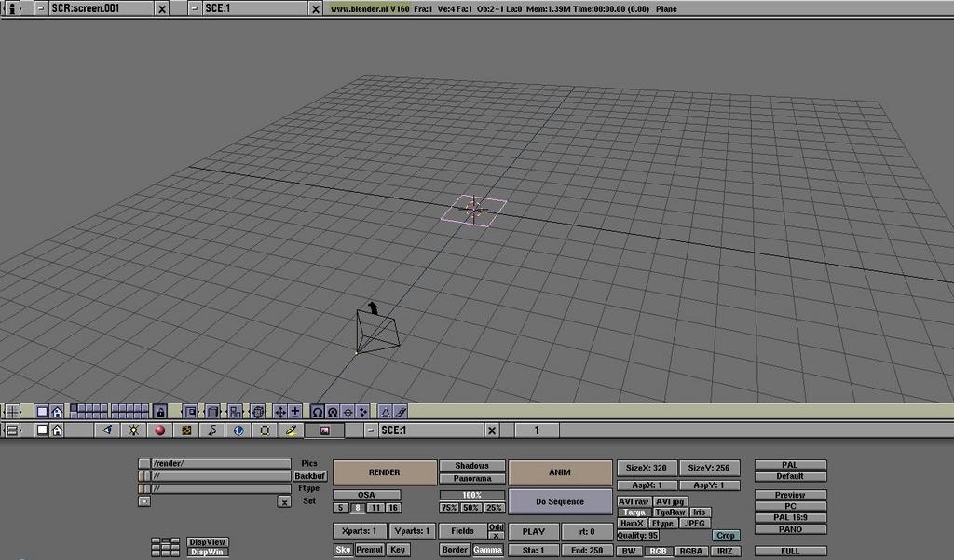Image resolution: width=954 pixels, height=560 pixels.
Task: Adjust the Quality: 95 slider
Action: pyautogui.click(x=636, y=535)
